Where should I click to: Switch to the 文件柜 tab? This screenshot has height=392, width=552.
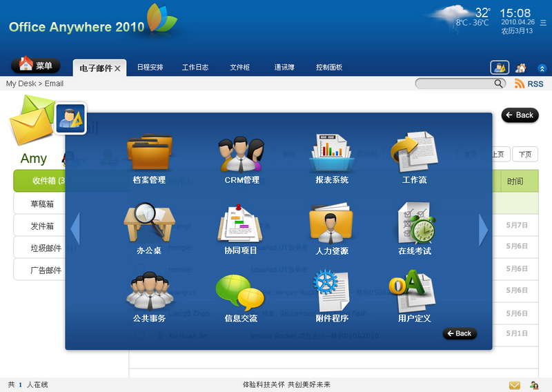[x=239, y=67]
